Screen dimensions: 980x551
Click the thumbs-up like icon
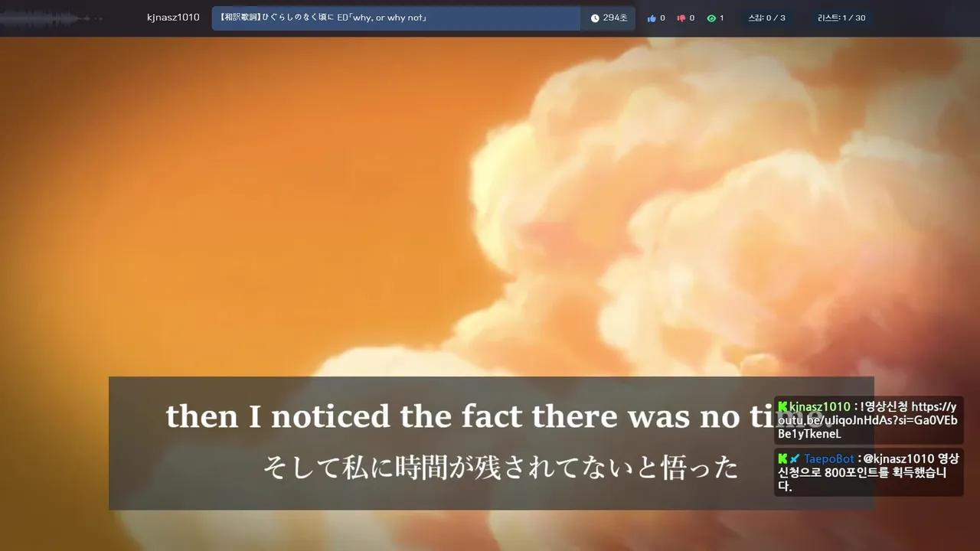click(652, 18)
